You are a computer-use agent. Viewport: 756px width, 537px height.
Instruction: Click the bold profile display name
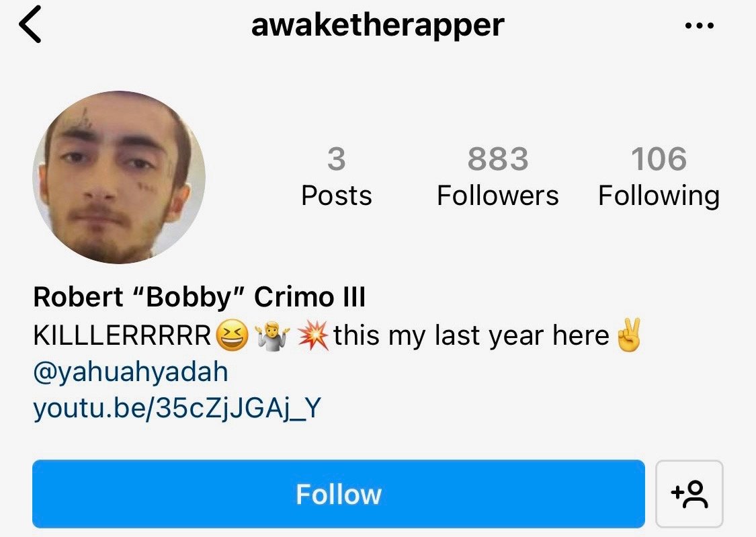199,296
